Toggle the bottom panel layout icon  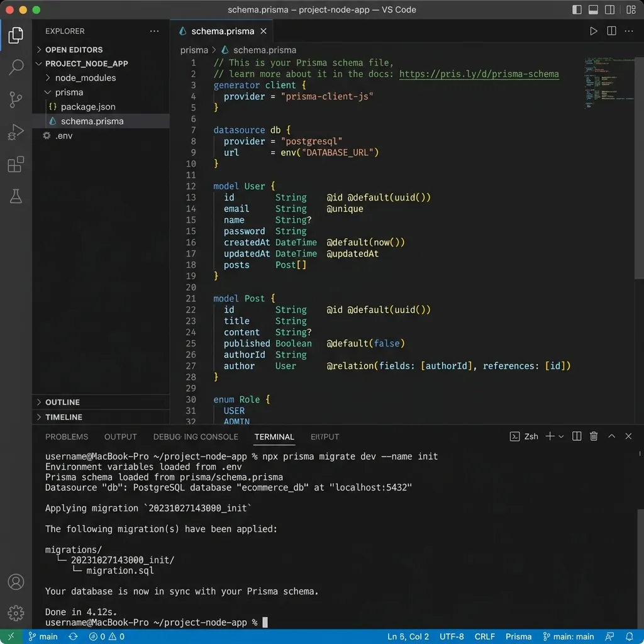[594, 10]
